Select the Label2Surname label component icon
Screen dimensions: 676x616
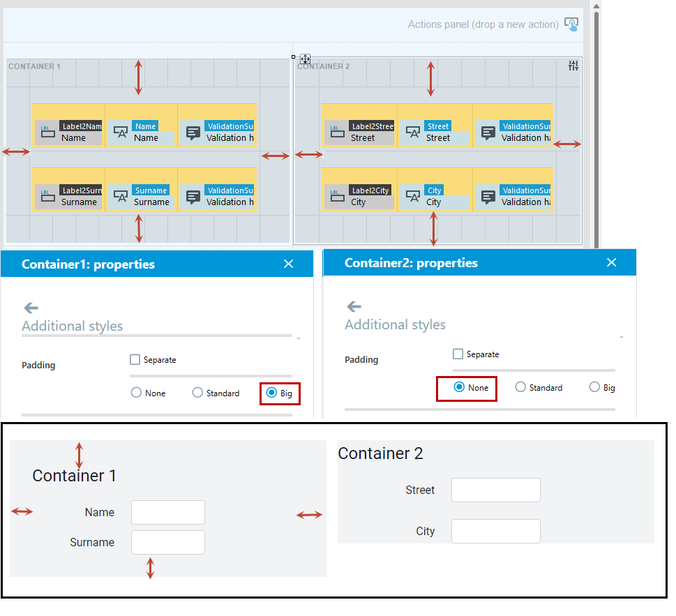click(47, 197)
